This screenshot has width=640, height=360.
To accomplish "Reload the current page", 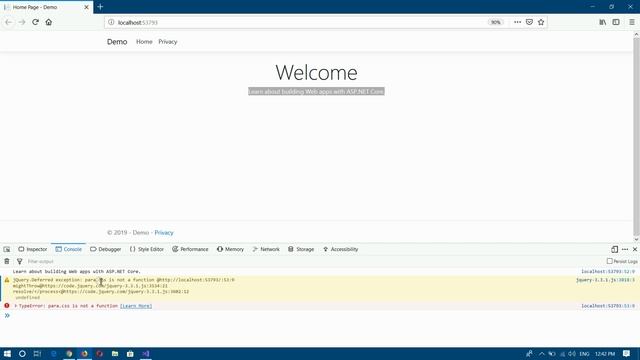I will (x=36, y=22).
